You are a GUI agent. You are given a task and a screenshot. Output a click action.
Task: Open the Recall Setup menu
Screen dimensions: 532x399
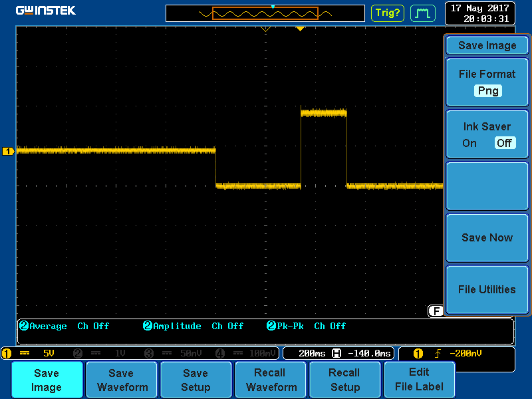pyautogui.click(x=344, y=380)
